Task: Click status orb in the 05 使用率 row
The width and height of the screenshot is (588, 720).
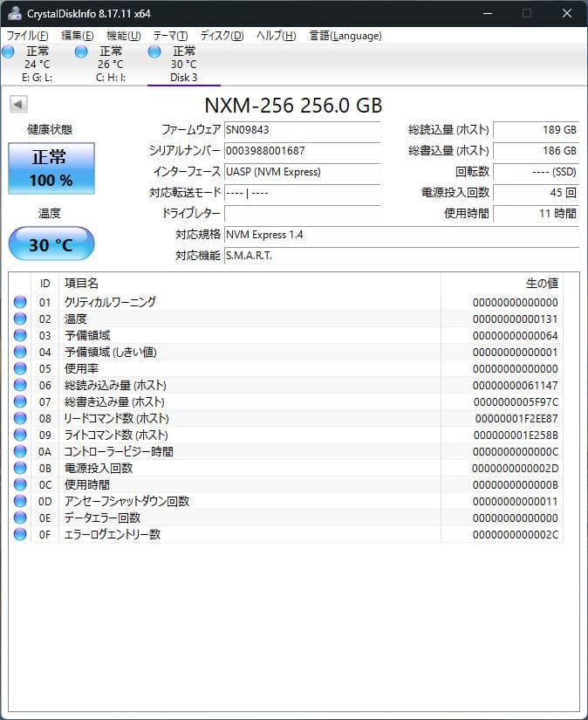Action: (20, 368)
